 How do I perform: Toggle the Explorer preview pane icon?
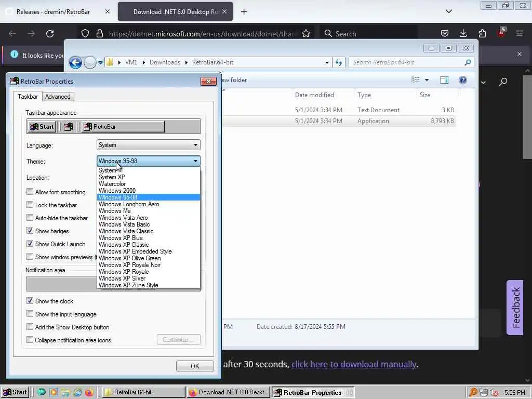tap(444, 80)
